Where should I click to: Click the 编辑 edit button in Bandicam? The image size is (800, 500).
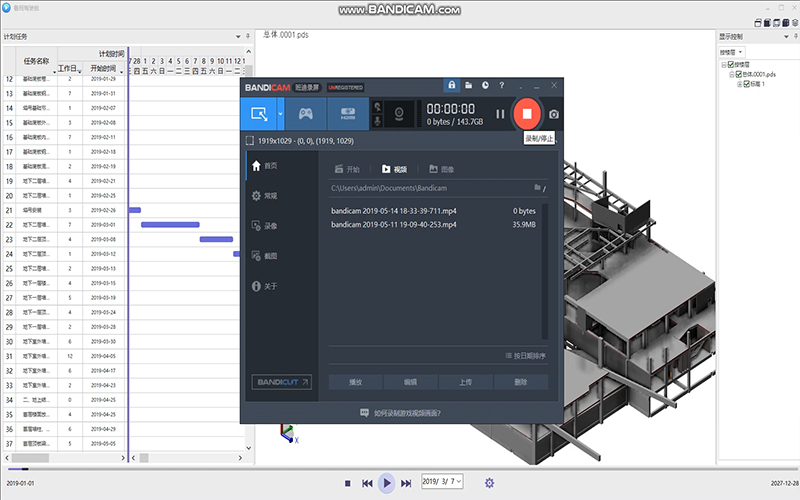tap(410, 382)
